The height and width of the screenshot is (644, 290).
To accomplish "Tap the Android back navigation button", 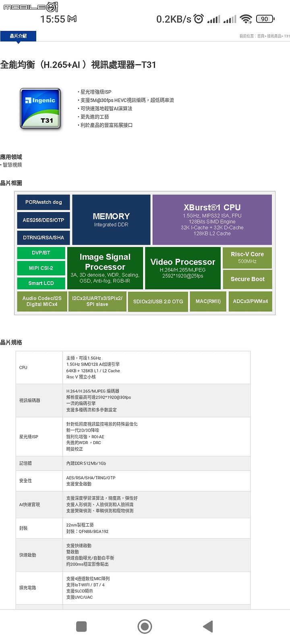I will tap(208, 626).
